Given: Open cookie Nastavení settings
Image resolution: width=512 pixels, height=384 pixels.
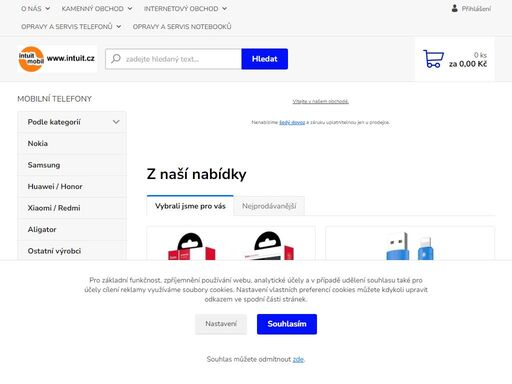Looking at the screenshot, I should tap(221, 324).
